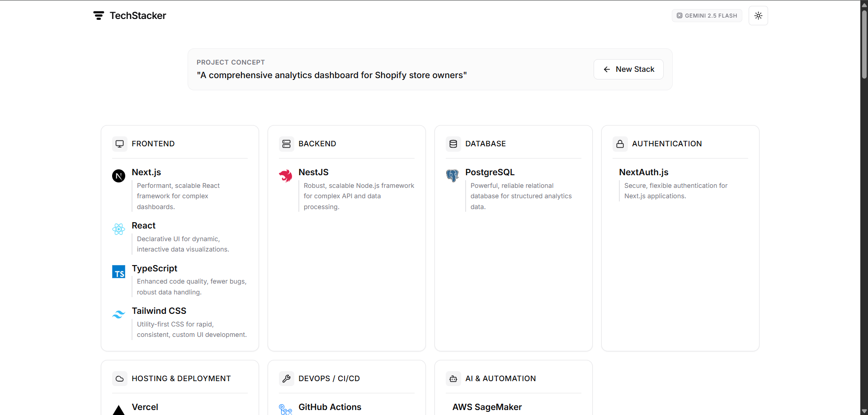Screen dimensions: 868x415
Task: Select the TypeScript TS badge icon
Action: click(118, 271)
